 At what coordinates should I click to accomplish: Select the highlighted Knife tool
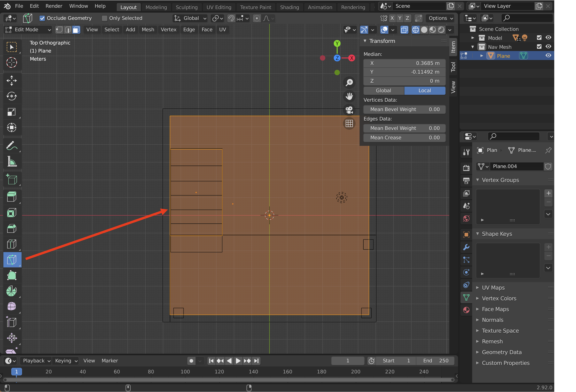(12, 260)
